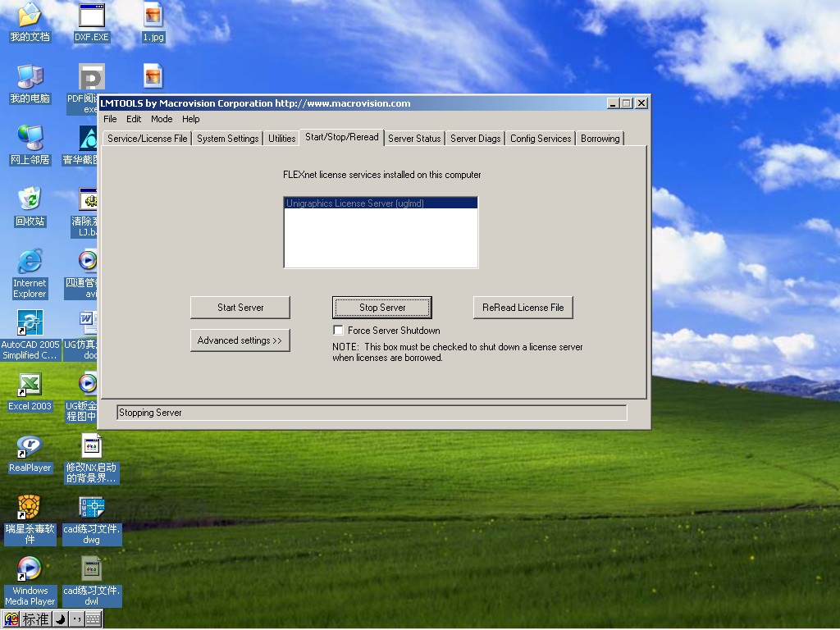Select the unlabeled image file icon below 1.jpg
The width and height of the screenshot is (840, 630).
(153, 76)
